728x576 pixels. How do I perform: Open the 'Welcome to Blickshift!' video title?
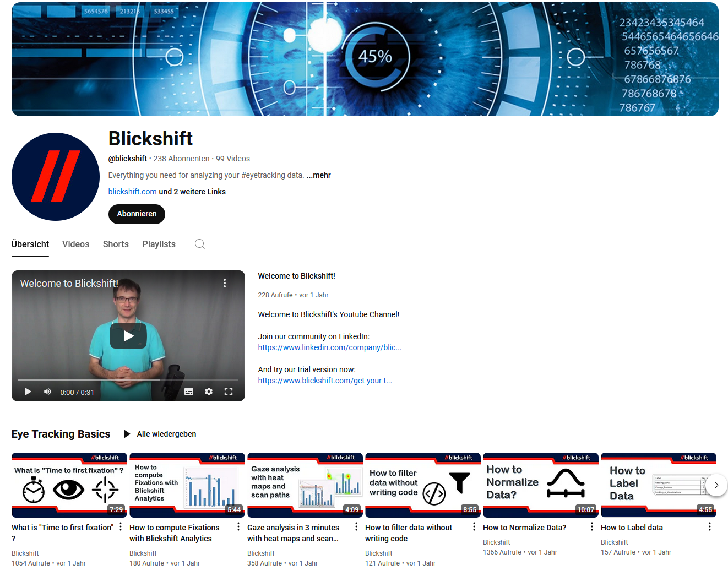296,276
